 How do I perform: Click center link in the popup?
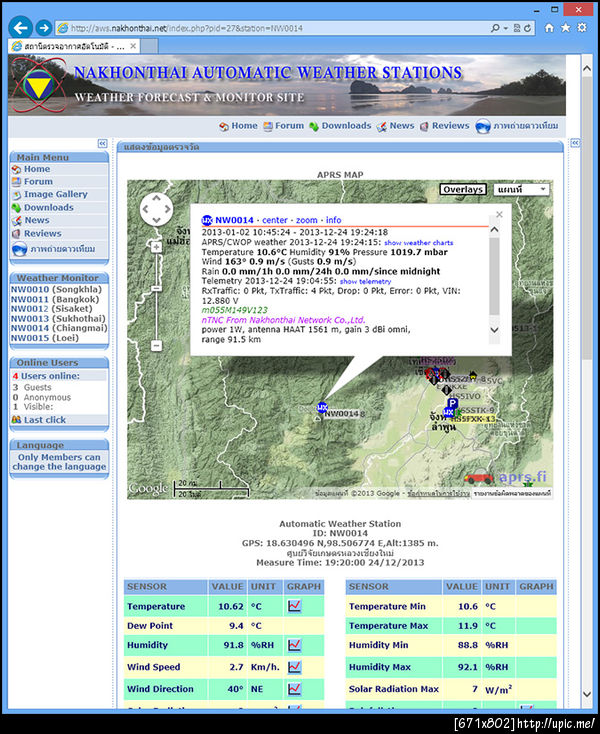(x=275, y=220)
